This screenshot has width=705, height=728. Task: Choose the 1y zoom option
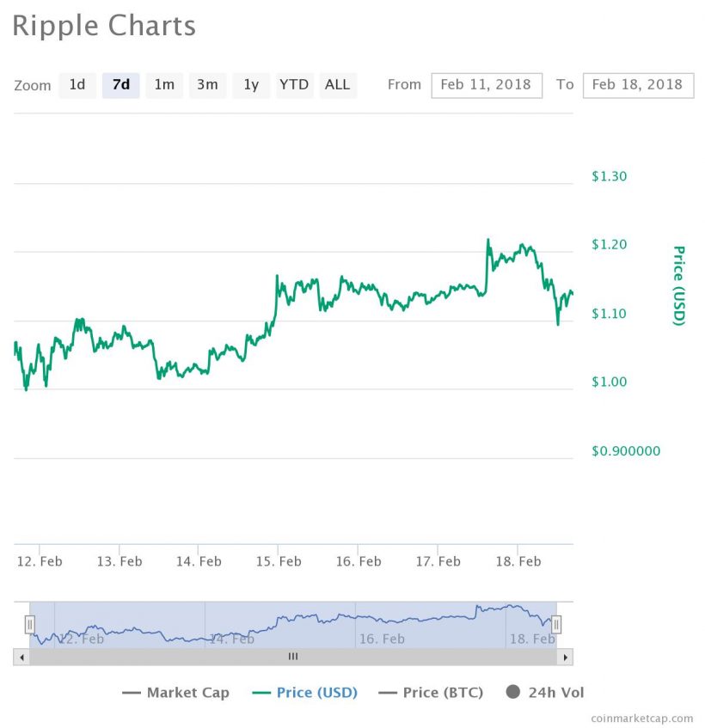click(251, 85)
